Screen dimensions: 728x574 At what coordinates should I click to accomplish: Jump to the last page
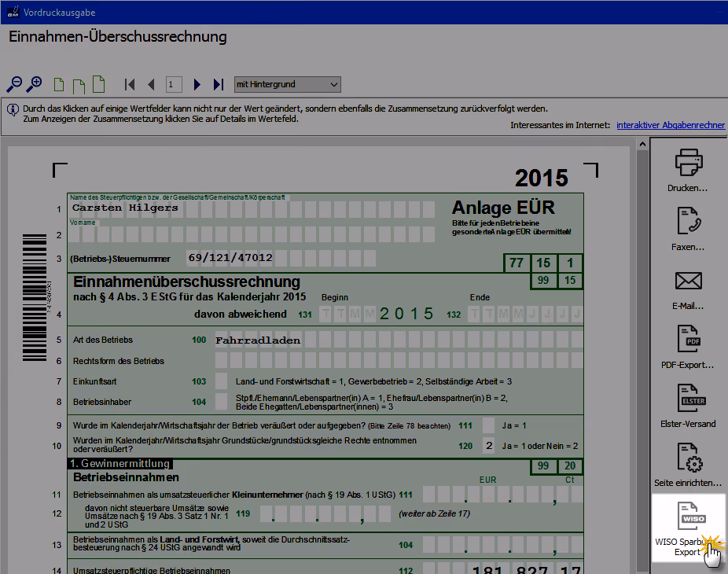(x=219, y=84)
